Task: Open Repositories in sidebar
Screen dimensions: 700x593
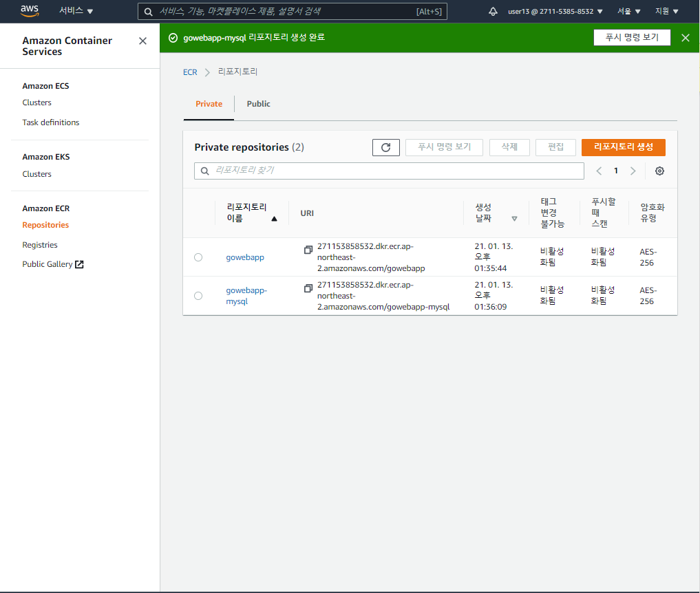Action: click(x=45, y=225)
